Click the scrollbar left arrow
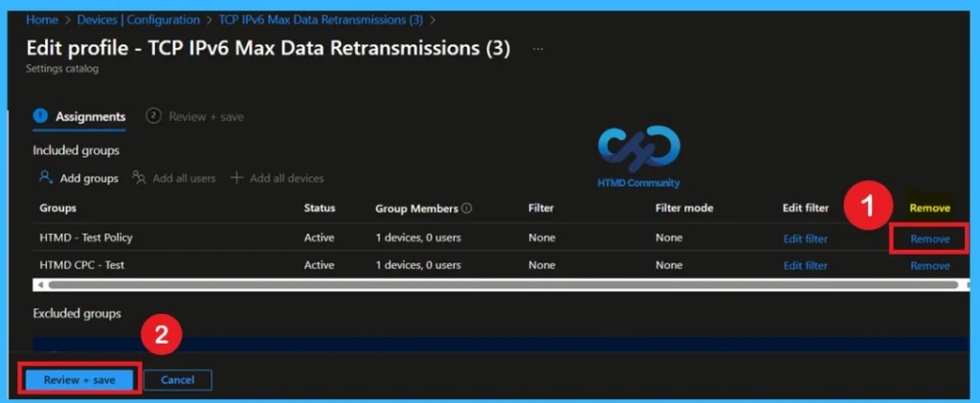 [40, 285]
